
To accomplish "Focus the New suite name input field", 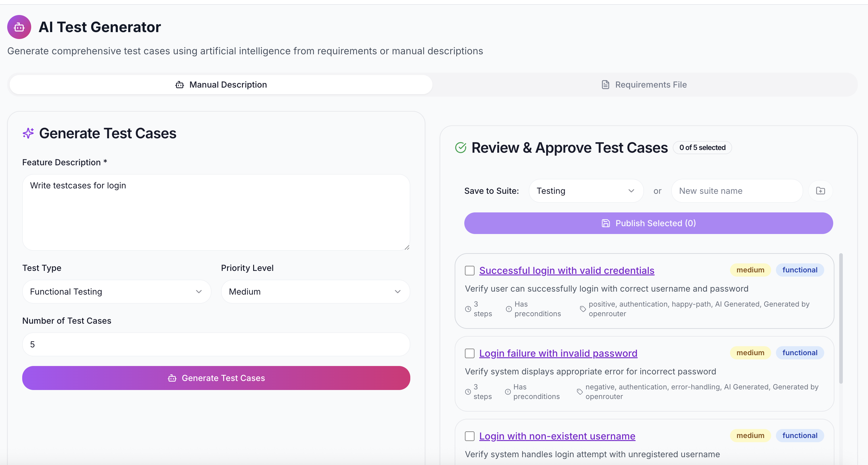I will tap(737, 191).
